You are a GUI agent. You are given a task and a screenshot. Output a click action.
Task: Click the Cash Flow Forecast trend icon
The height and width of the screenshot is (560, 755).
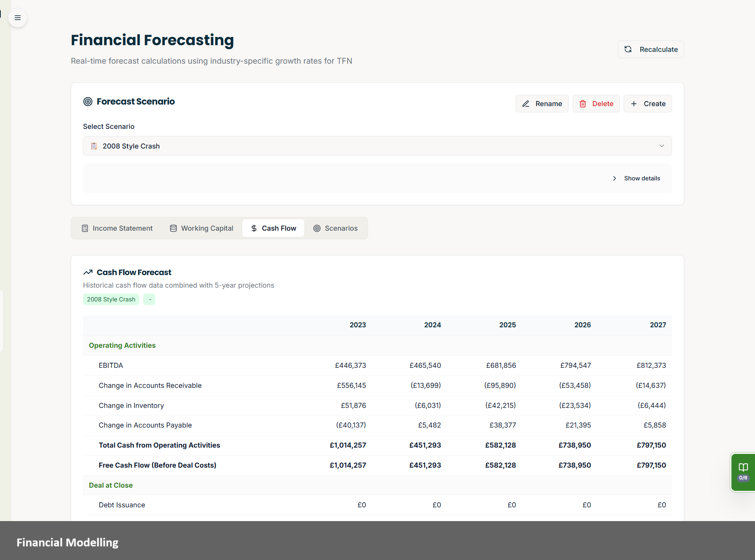(x=88, y=272)
